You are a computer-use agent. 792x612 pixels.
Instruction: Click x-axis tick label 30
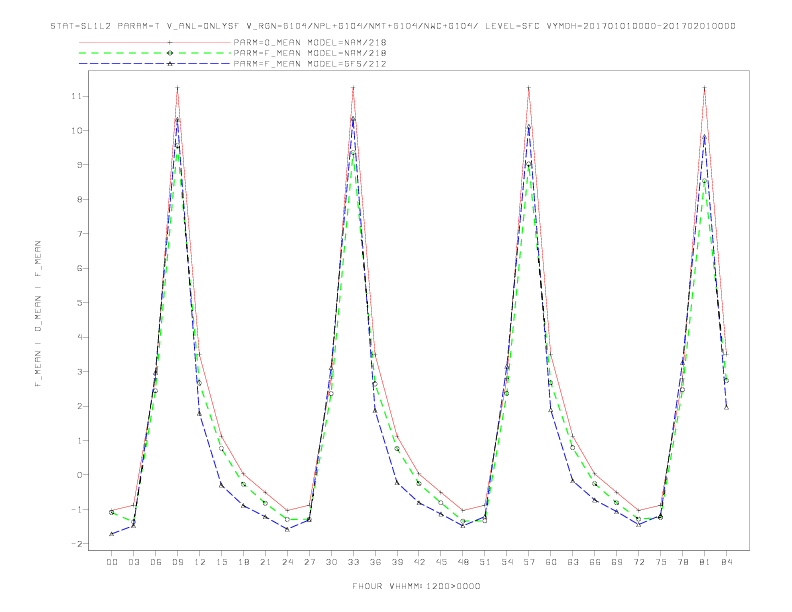[x=331, y=562]
